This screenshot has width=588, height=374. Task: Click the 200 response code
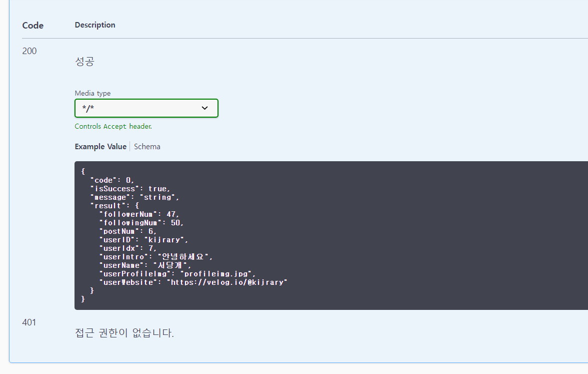29,51
